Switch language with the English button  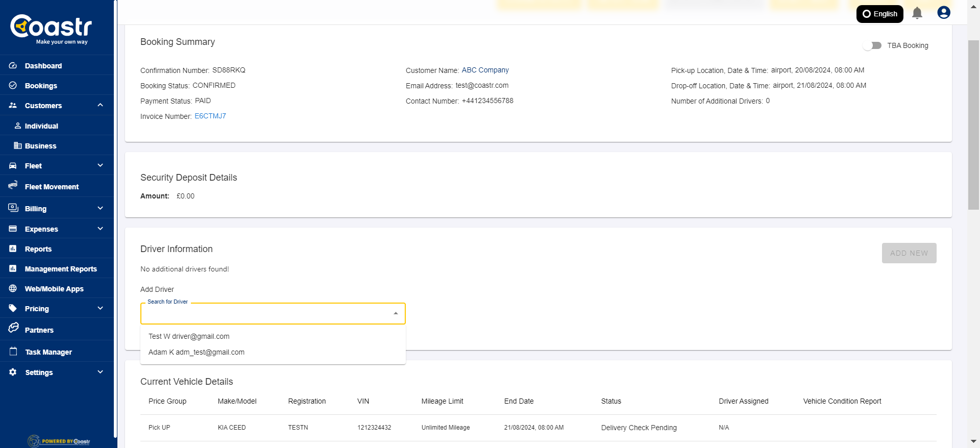(880, 14)
